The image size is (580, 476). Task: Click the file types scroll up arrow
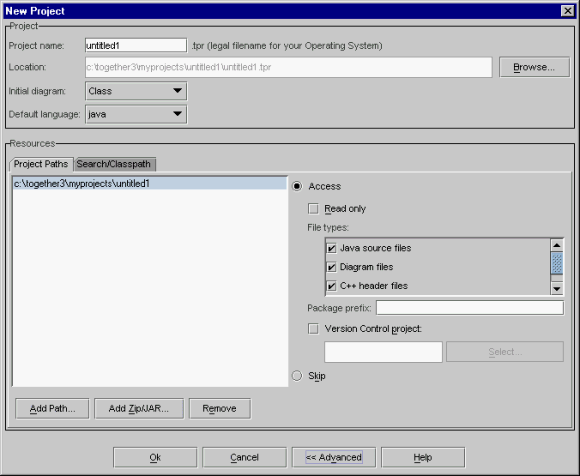coord(557,245)
